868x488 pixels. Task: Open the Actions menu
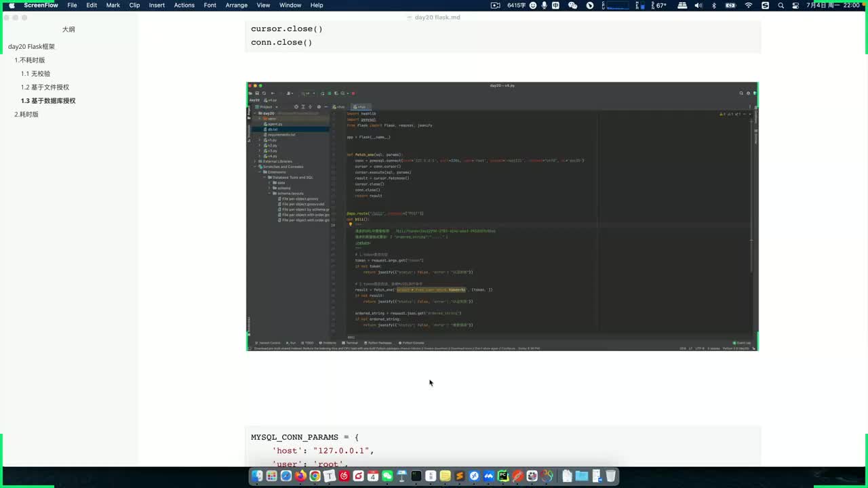(184, 5)
